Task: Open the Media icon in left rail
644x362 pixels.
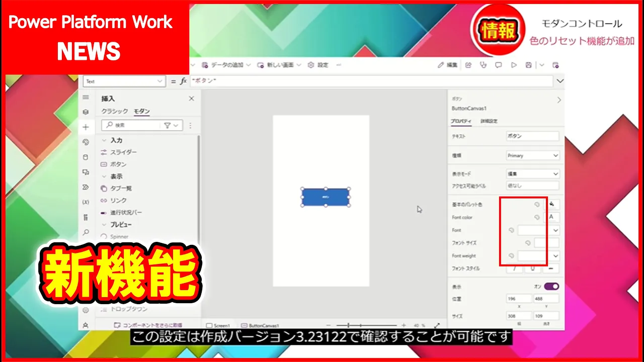Action: pos(86,172)
